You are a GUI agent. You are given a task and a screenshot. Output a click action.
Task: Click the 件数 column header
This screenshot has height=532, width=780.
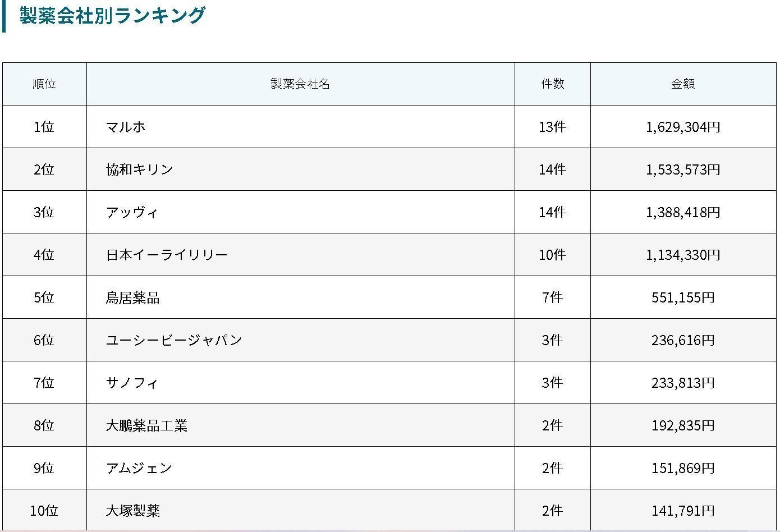pyautogui.click(x=552, y=84)
